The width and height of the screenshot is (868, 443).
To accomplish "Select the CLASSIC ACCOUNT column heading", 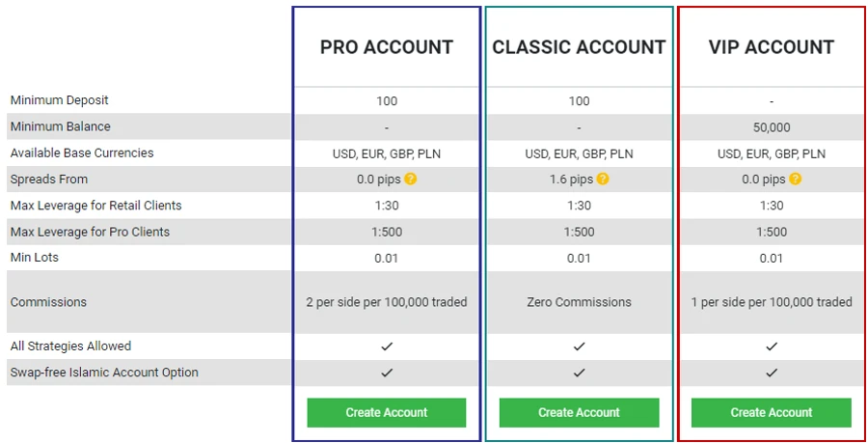I will click(x=579, y=47).
